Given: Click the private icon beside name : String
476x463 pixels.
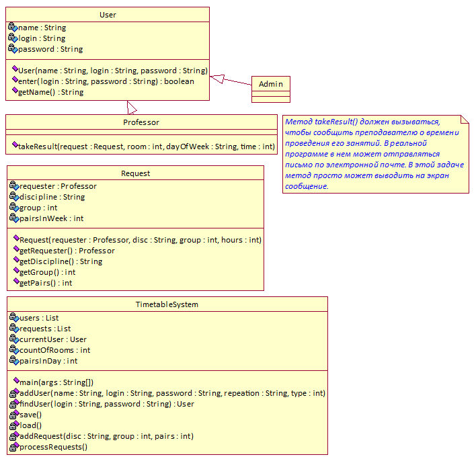Looking at the screenshot, I should [13, 27].
